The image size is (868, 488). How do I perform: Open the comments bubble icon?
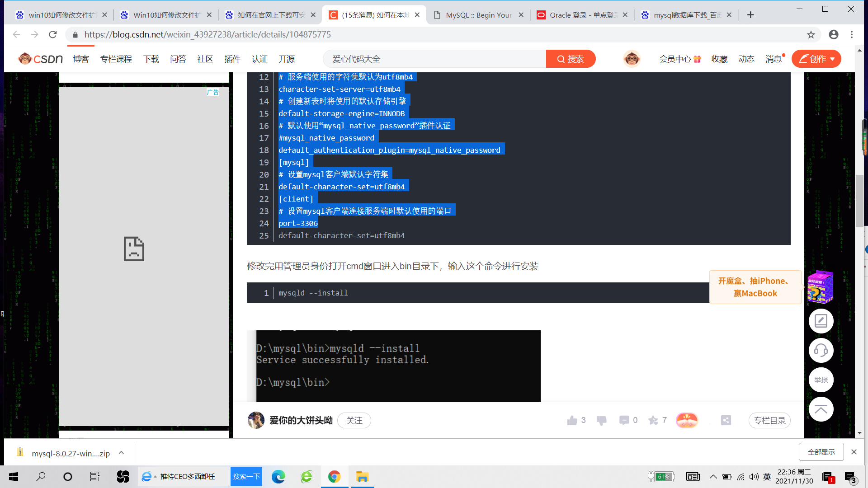[x=624, y=421]
